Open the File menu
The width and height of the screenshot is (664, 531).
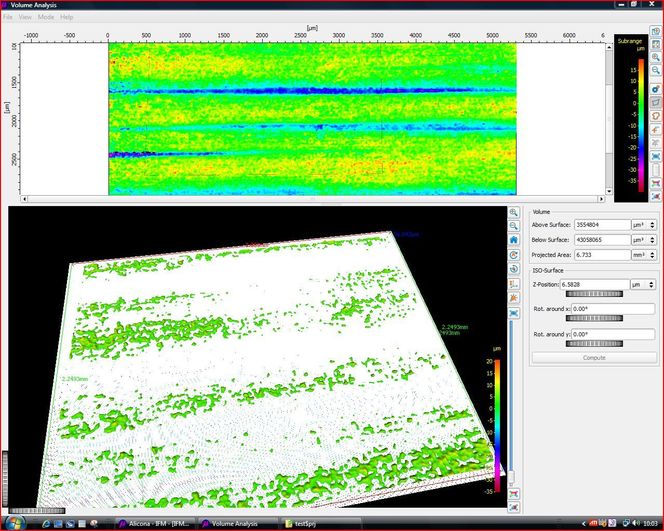coord(8,18)
